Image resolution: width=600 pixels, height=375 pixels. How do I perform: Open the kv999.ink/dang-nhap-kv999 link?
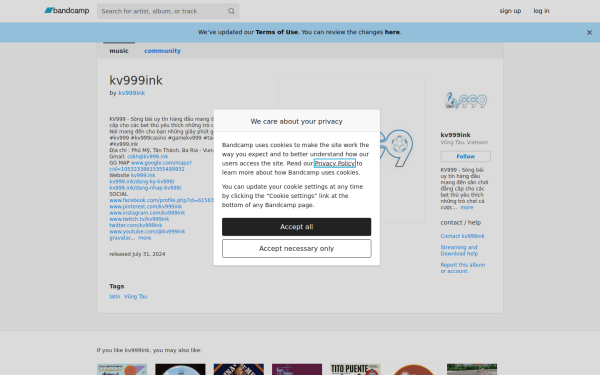[x=145, y=188]
